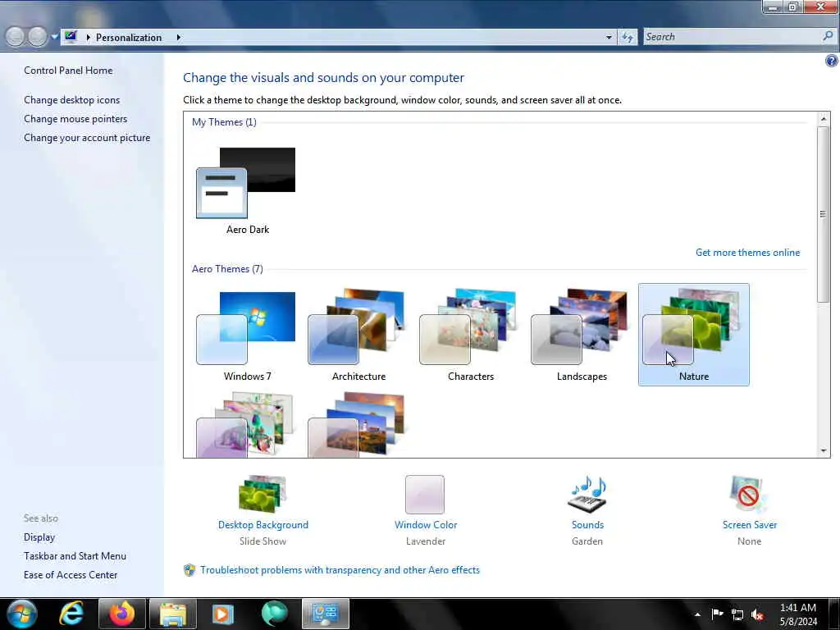Expand arrow after Personalization breadcrumb

pos(178,38)
